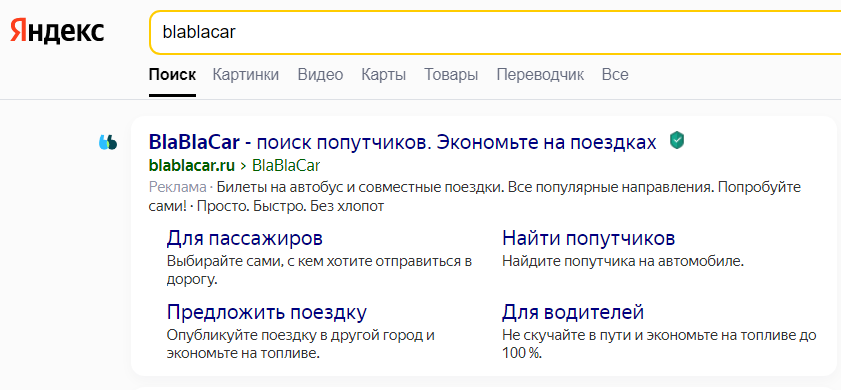This screenshot has width=841, height=390.
Task: Click description Опубликуйте поездку в другой город
Action: coord(300,344)
